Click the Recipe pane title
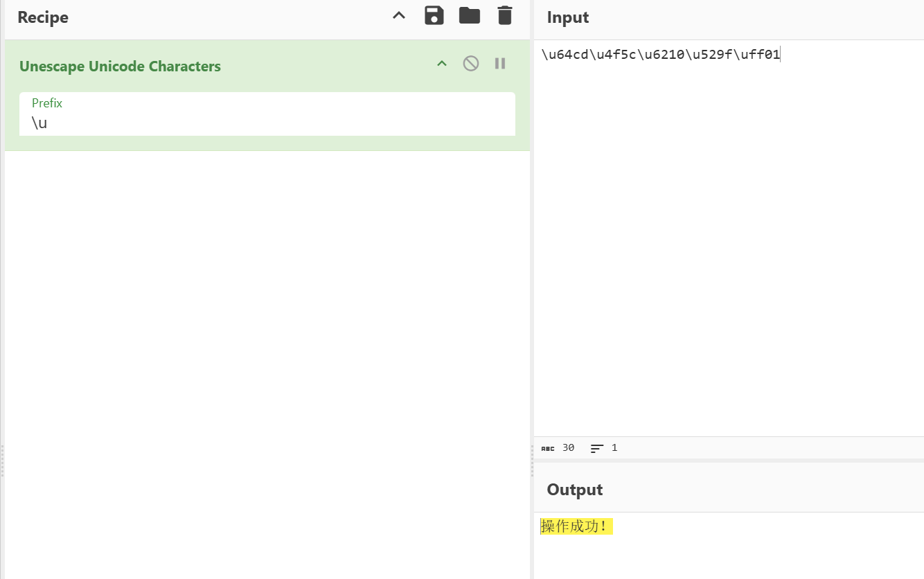The image size is (924, 579). tap(43, 17)
